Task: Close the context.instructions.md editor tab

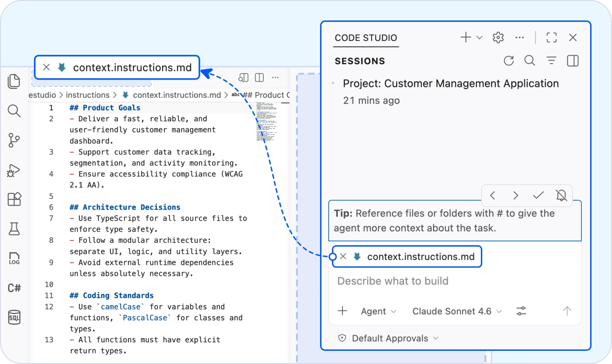Action: pos(46,67)
